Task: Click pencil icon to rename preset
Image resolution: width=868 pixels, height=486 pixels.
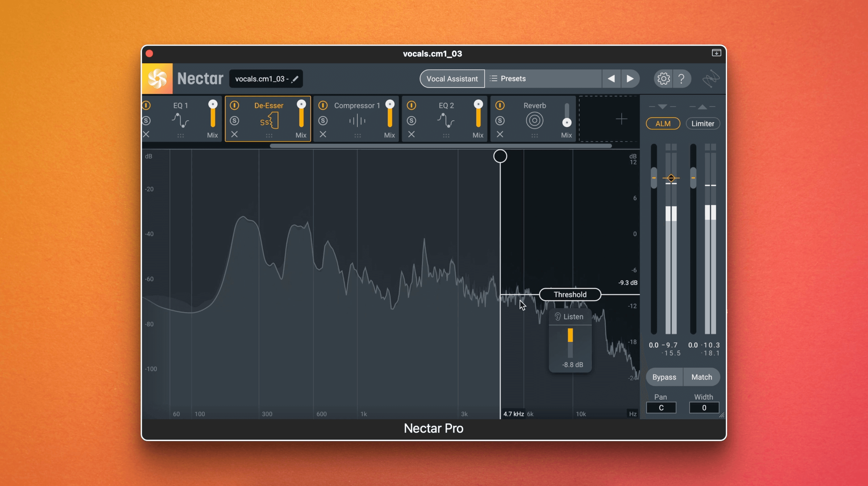Action: click(x=295, y=79)
